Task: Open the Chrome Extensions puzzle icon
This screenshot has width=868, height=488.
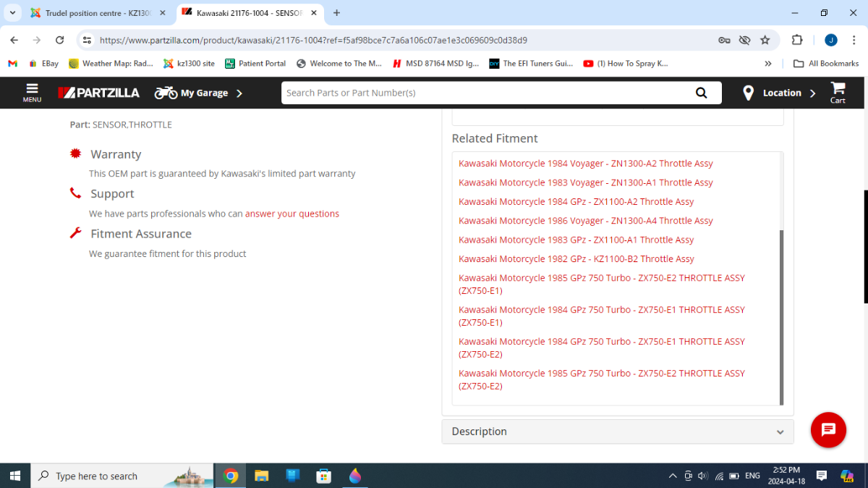Action: coord(797,41)
